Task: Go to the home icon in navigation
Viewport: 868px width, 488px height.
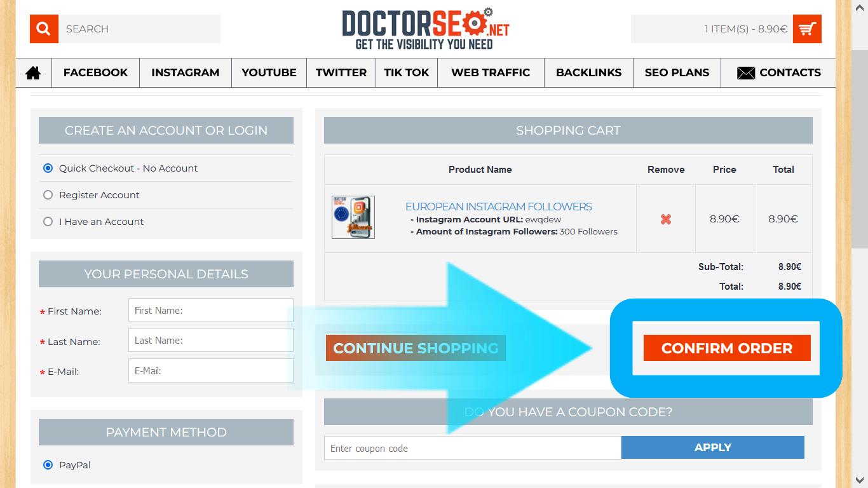Action: click(33, 72)
